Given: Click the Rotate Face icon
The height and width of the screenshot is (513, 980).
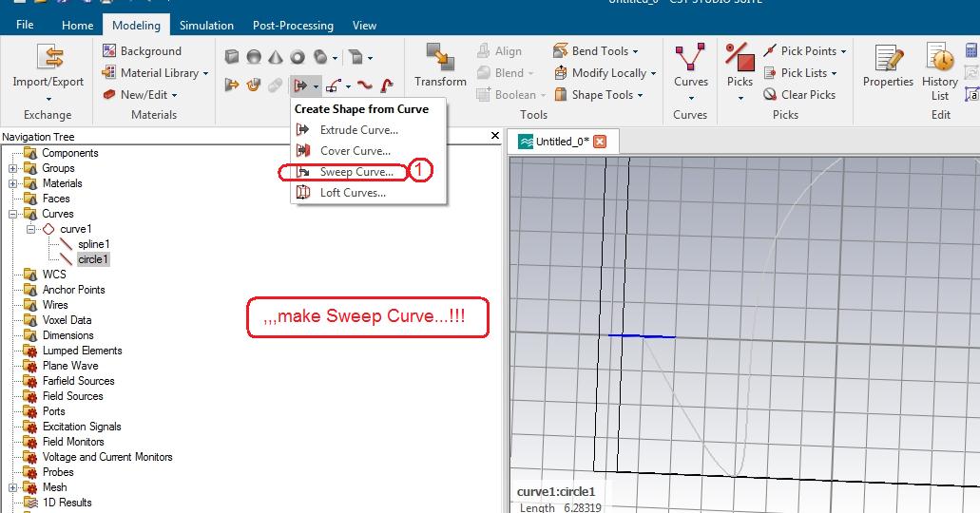Looking at the screenshot, I should tap(253, 85).
